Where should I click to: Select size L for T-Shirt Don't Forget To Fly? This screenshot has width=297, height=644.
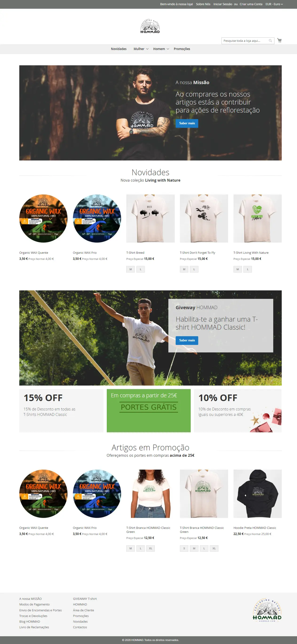[x=194, y=269]
